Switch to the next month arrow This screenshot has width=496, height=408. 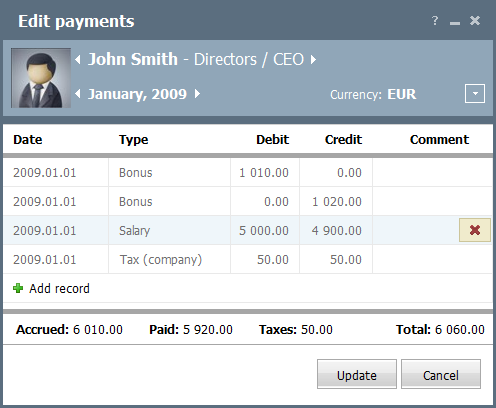click(197, 94)
